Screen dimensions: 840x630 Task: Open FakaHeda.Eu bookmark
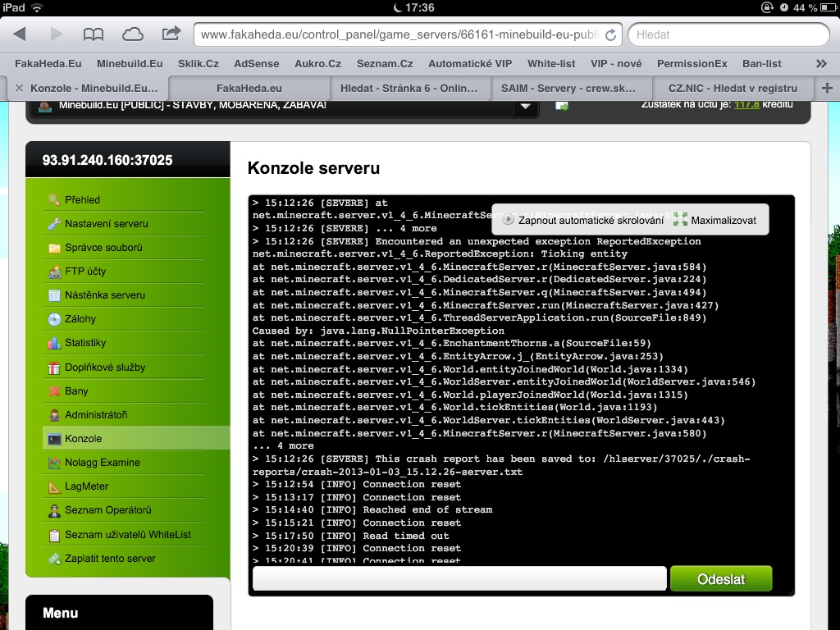pos(48,64)
